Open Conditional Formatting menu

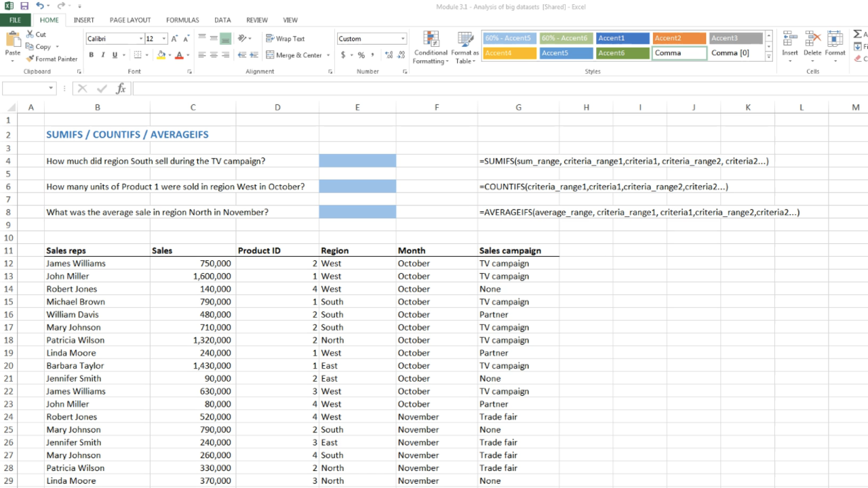(x=431, y=47)
